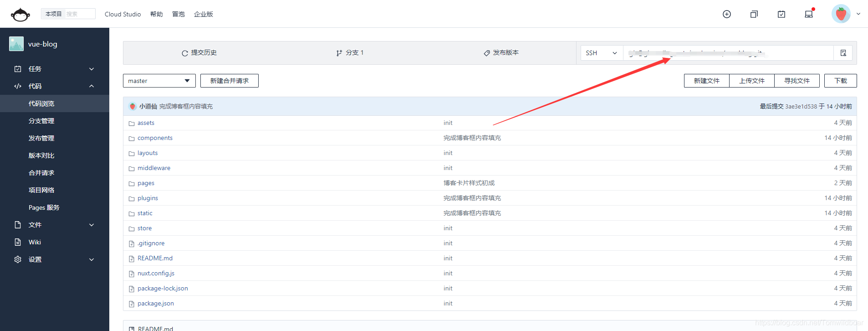Click the 设置 gear icon
The height and width of the screenshot is (331, 868).
click(18, 259)
